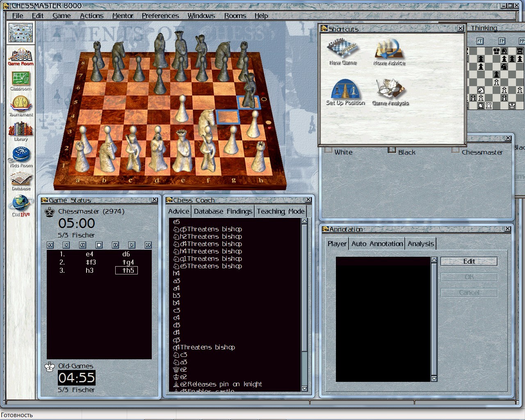Go to the Tournament room
The width and height of the screenshot is (525, 420).
coord(21,107)
